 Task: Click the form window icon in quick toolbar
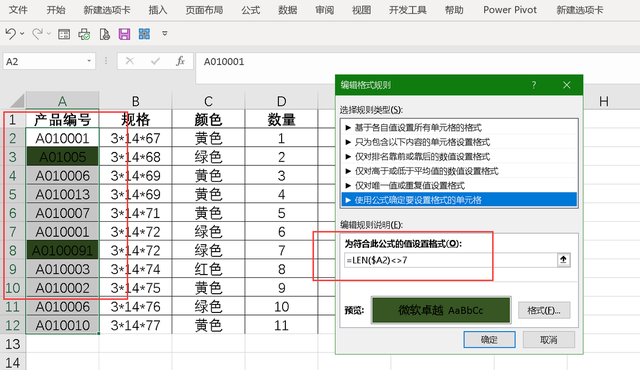coord(64,34)
